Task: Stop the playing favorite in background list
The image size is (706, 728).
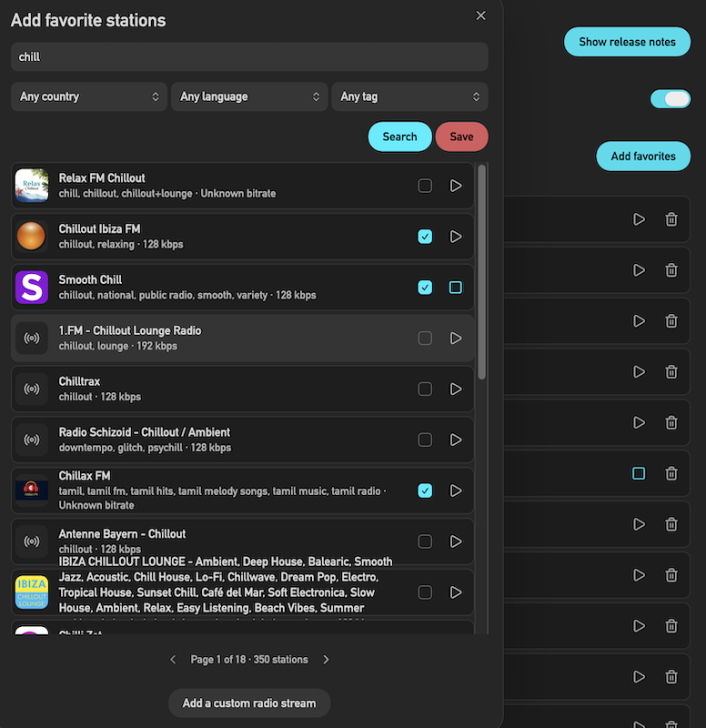Action: 639,473
